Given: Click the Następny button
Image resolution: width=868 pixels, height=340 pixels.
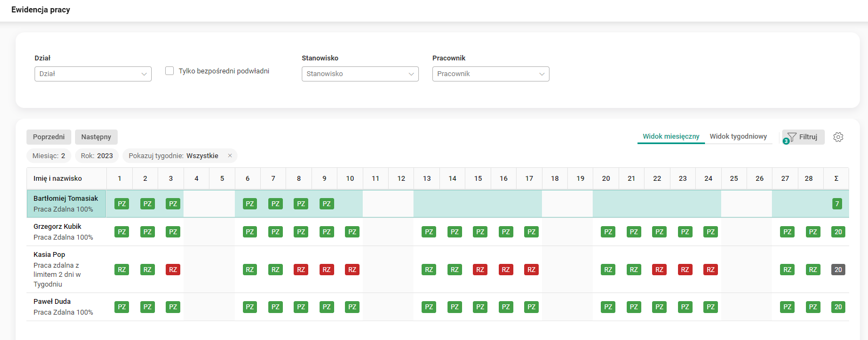Looking at the screenshot, I should point(96,137).
